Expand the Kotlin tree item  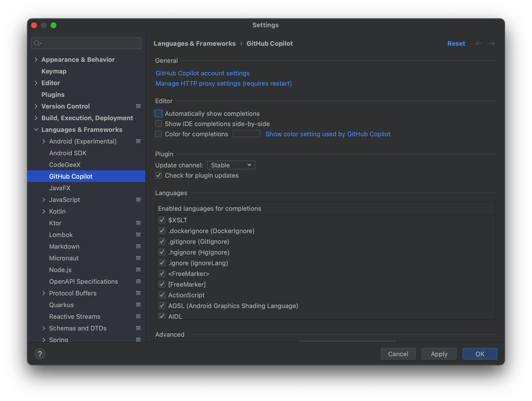coord(44,211)
